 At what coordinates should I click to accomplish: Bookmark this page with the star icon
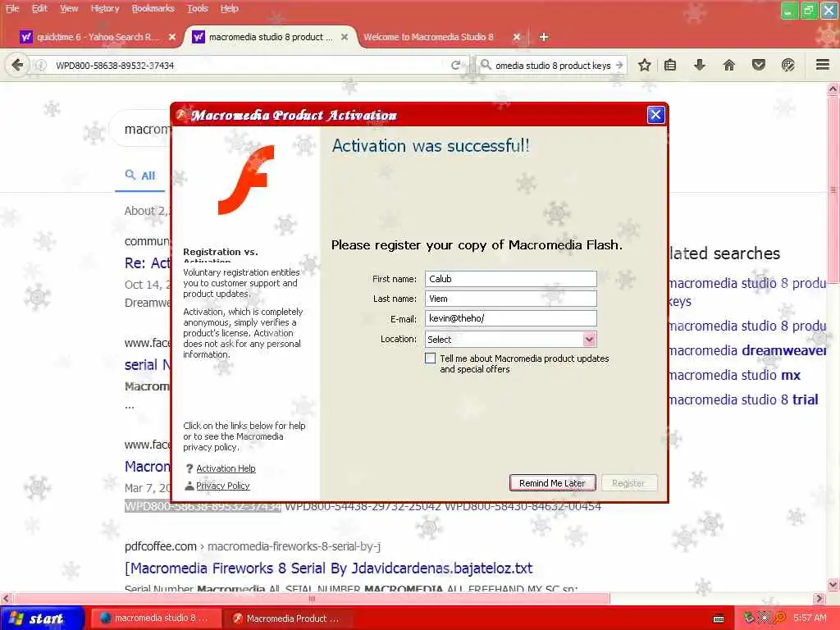coord(645,66)
